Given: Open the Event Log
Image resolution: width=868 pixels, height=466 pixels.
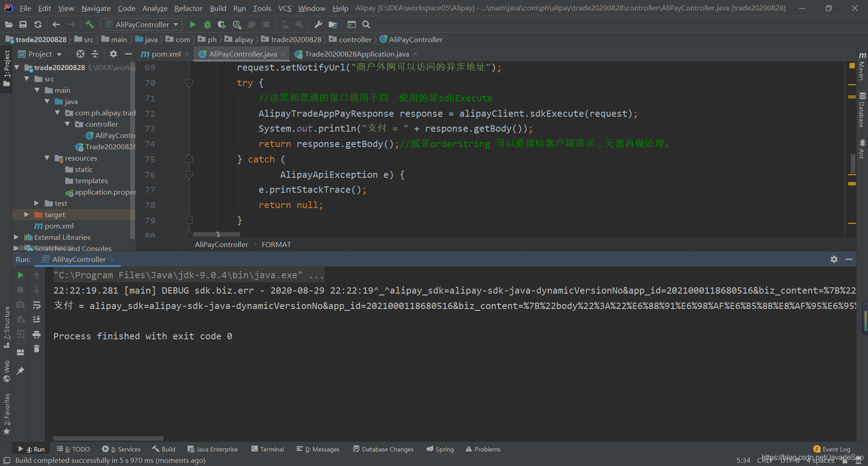Looking at the screenshot, I should pos(832,449).
